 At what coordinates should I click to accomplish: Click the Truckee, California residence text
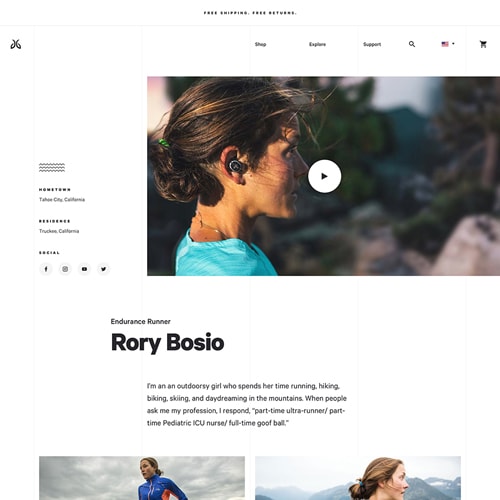coord(59,231)
